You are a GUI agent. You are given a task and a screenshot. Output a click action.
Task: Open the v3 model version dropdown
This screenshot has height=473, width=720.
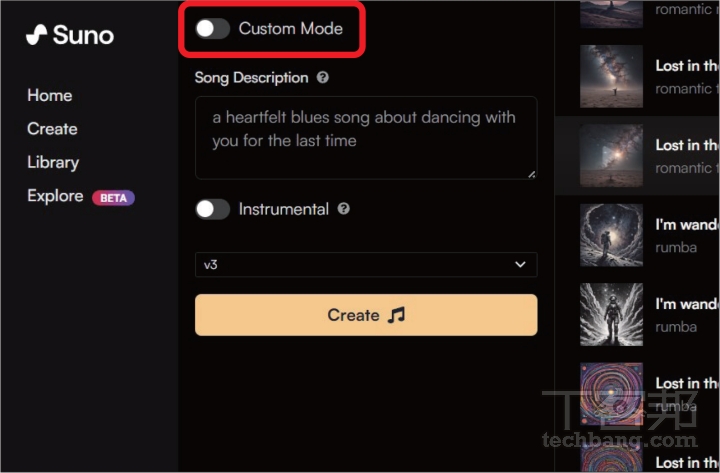click(x=366, y=265)
